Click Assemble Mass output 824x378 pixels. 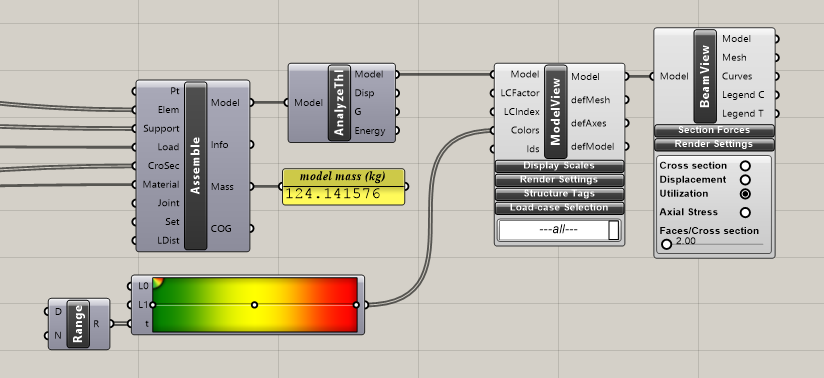tap(222, 187)
